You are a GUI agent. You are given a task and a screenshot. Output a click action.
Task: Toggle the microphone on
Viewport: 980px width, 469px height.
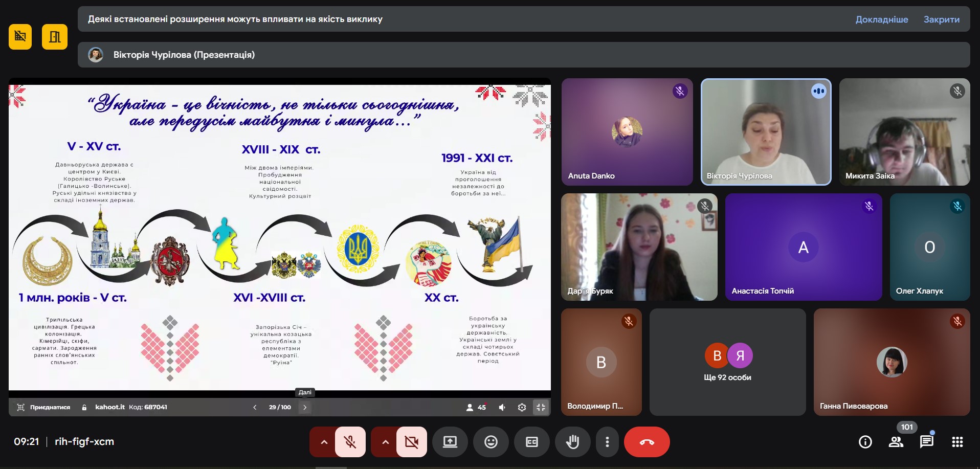click(350, 442)
